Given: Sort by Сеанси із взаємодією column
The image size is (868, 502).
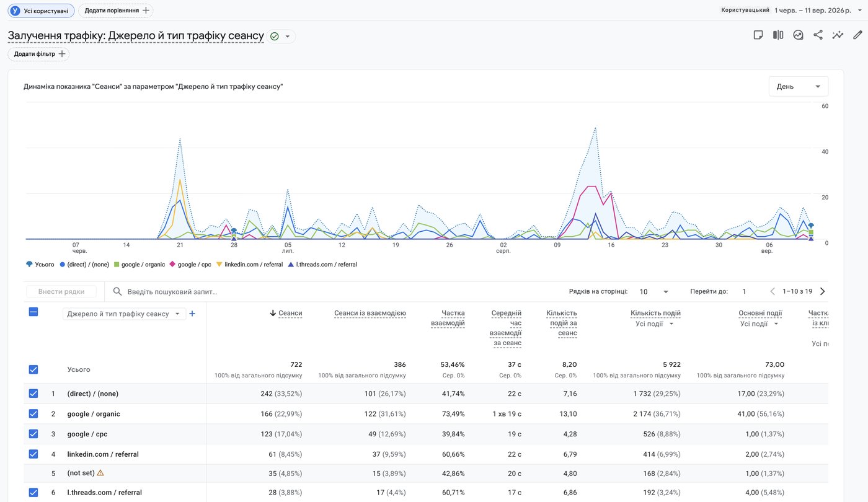Looking at the screenshot, I should point(370,313).
